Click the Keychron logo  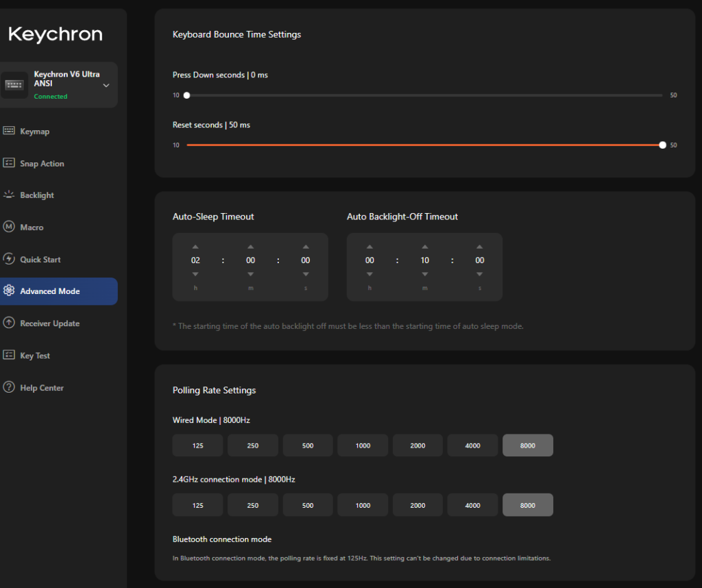coord(56,34)
